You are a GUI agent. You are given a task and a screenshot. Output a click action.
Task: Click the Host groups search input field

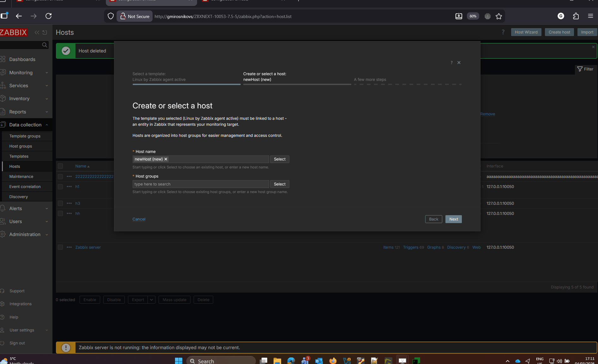[x=201, y=184]
